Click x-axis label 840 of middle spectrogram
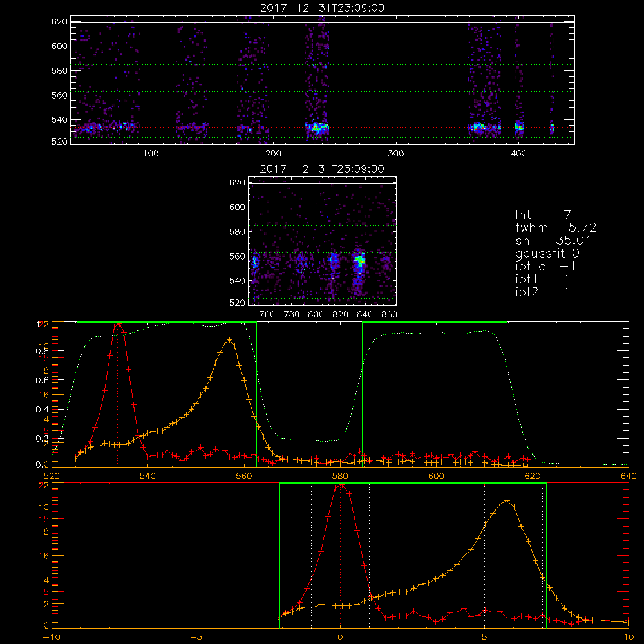Screen dimensions: 644x644 [x=365, y=315]
